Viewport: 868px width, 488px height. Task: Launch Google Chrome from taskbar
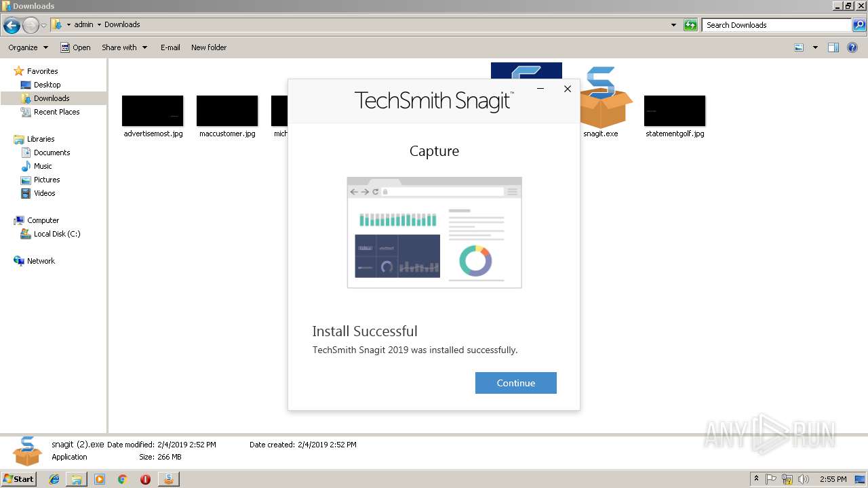(122, 479)
